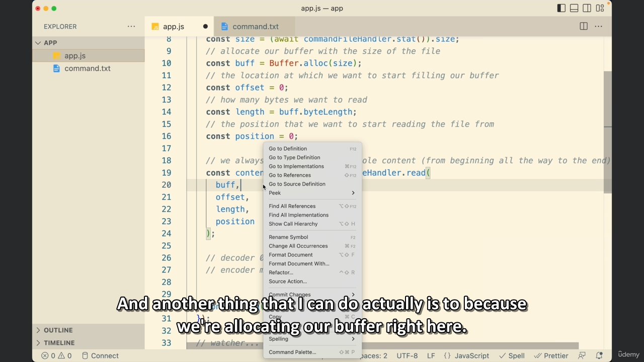Choose Go to Definition from context menu
Viewport: 644px width, 362px height.
click(x=312, y=149)
